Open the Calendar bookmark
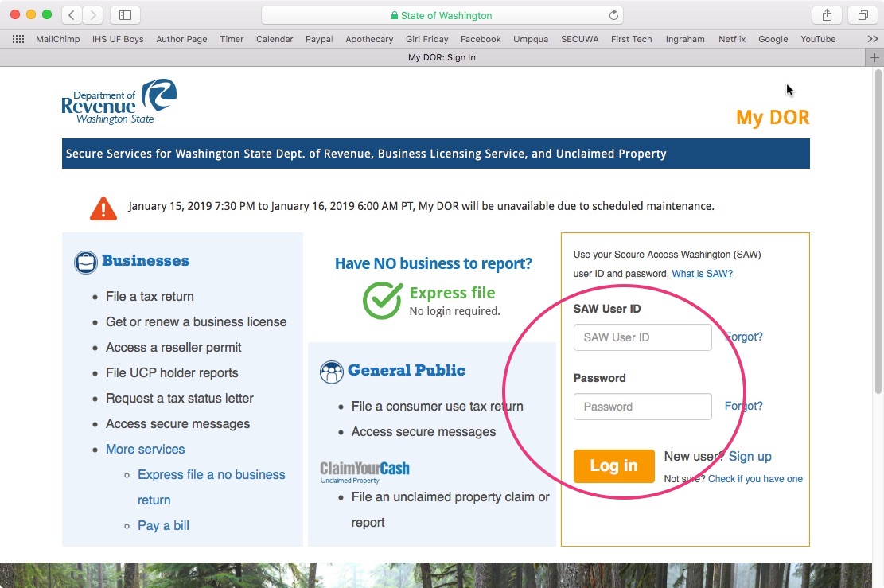Screen dimensions: 884x588 pos(275,39)
